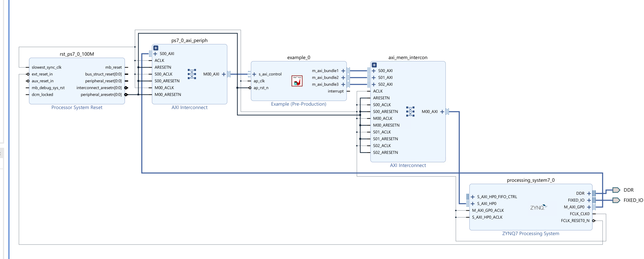Select M00_ACLK pin on ps7_0_axi_periph
The image size is (644, 259).
164,88
